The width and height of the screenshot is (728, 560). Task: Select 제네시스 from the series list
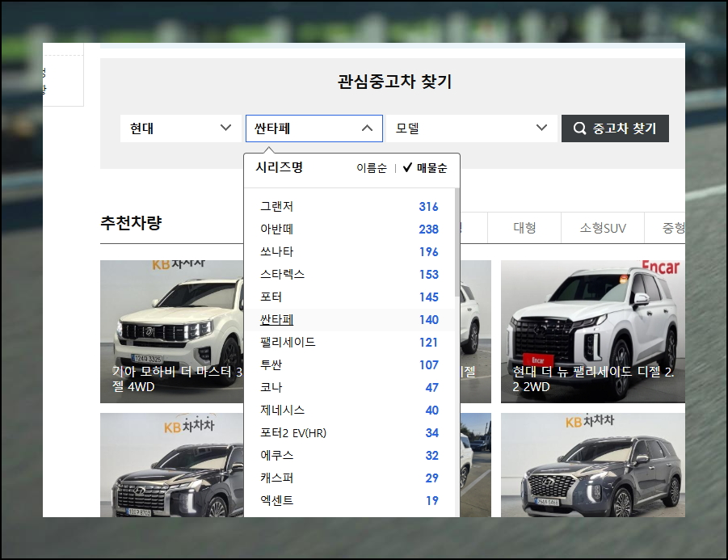[x=349, y=410]
